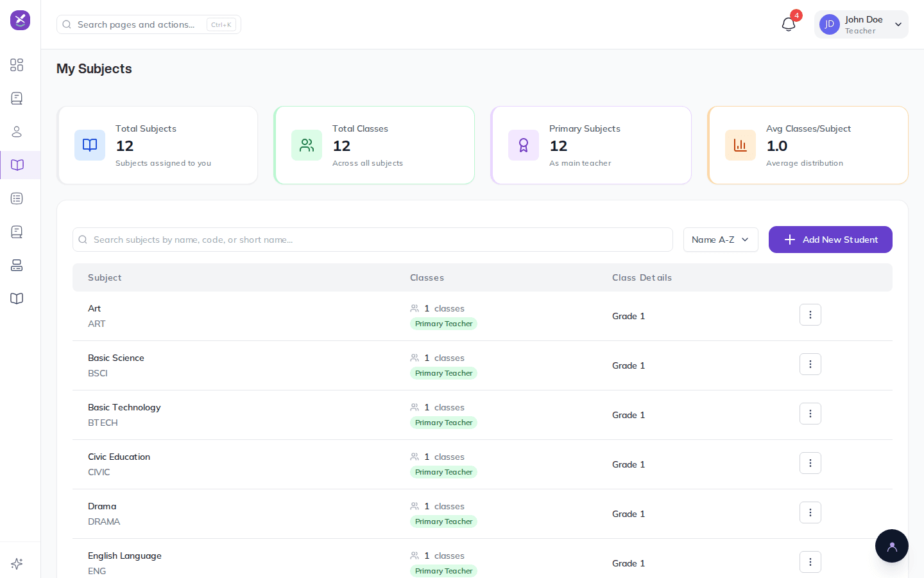The height and width of the screenshot is (578, 924).
Task: Open the three-dot menu for Civic Education
Action: [x=810, y=463]
